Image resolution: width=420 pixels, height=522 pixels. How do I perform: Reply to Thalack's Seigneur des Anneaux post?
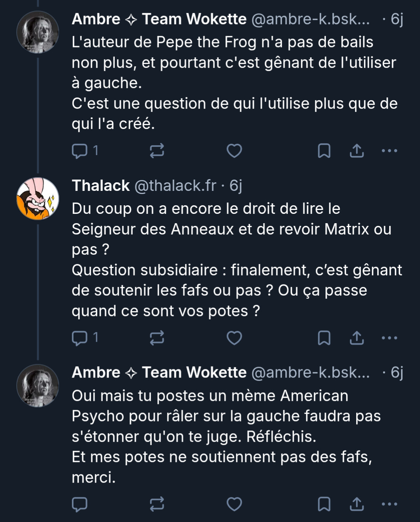(x=80, y=338)
